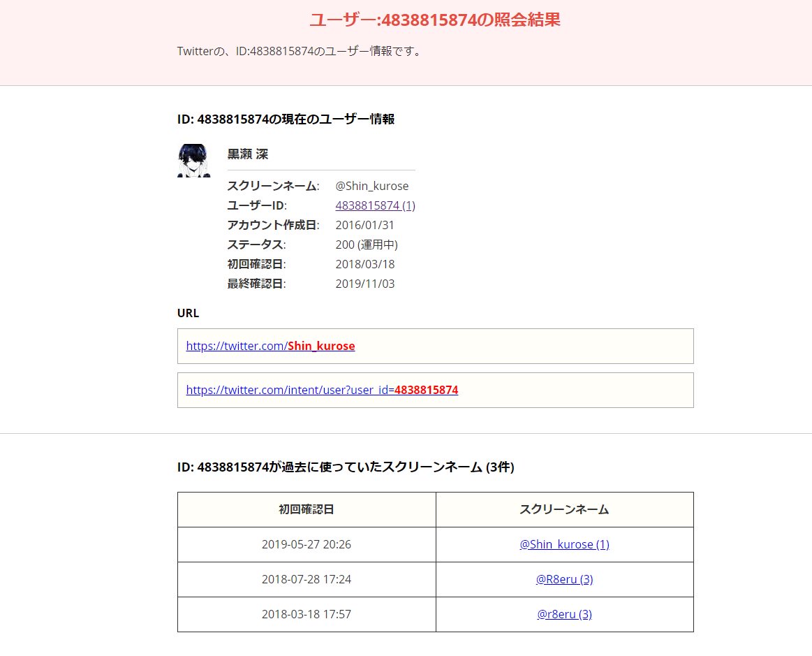Viewport: 812px width, 656px height.
Task: Click the URL section label
Action: 188,313
